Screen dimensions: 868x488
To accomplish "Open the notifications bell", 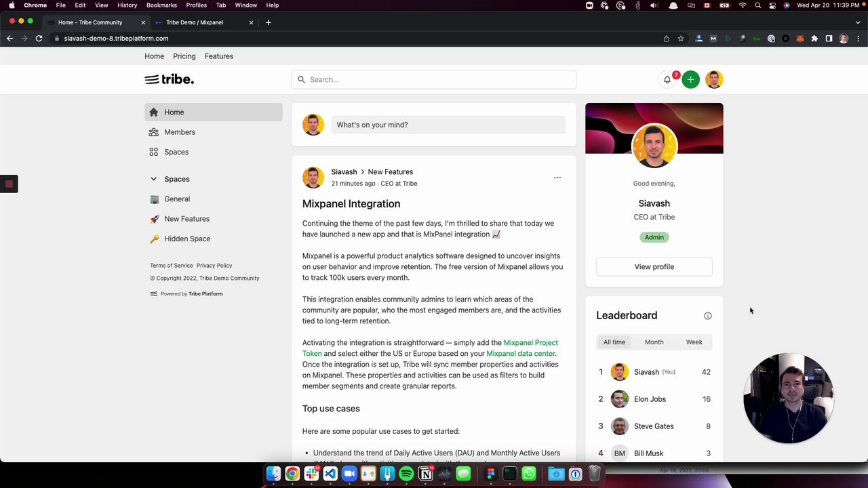I will 667,80.
